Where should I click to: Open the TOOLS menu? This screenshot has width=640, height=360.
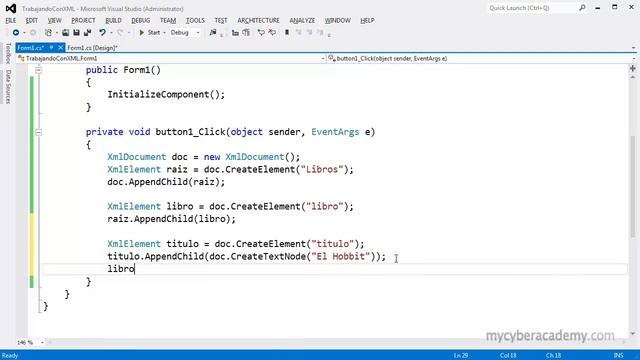(x=195, y=20)
